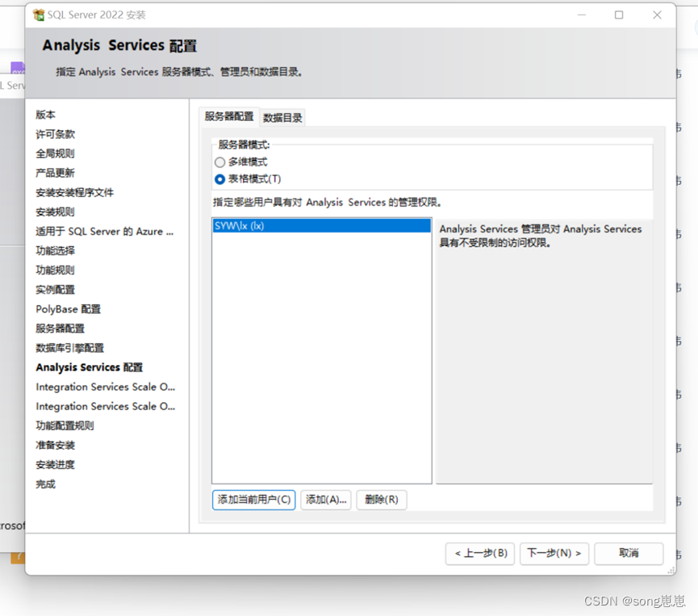Click the 数据库引擎配置 step
This screenshot has height=616, width=698.
pos(70,348)
